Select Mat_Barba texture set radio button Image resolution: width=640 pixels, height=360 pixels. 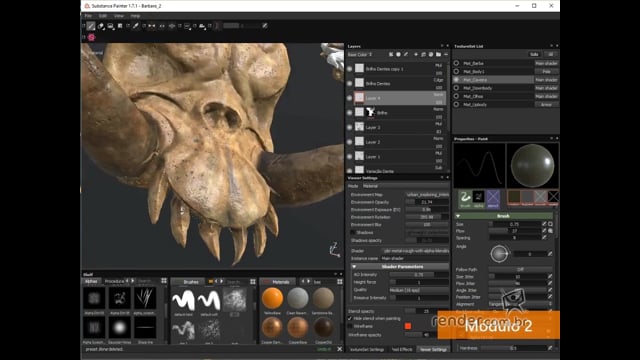click(x=456, y=63)
